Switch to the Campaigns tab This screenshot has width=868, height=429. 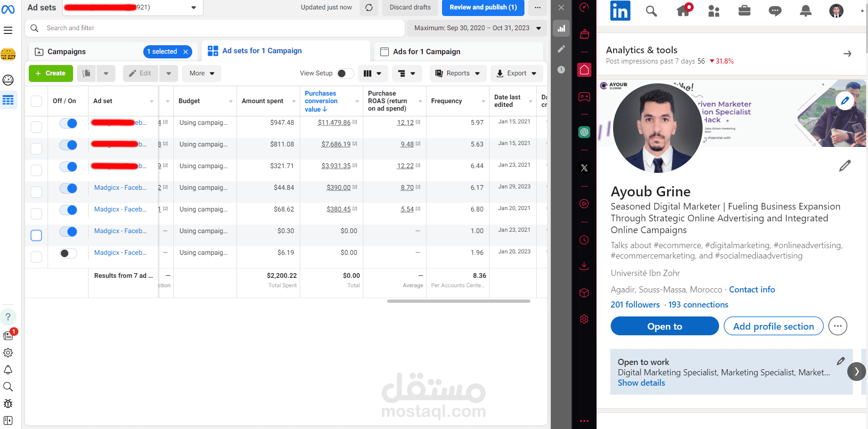pos(114,52)
